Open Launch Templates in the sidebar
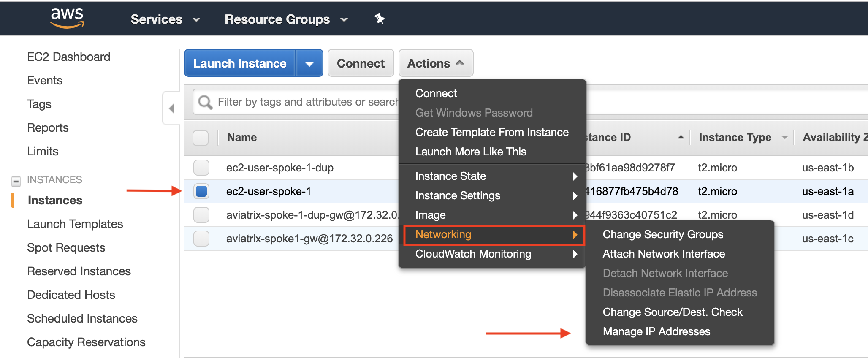The height and width of the screenshot is (358, 868). [75, 224]
